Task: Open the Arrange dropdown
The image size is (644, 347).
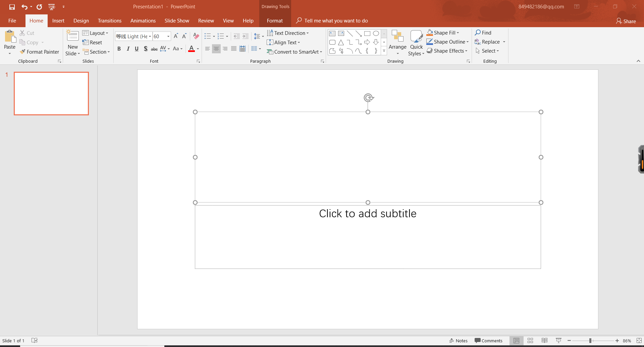Action: (x=397, y=43)
